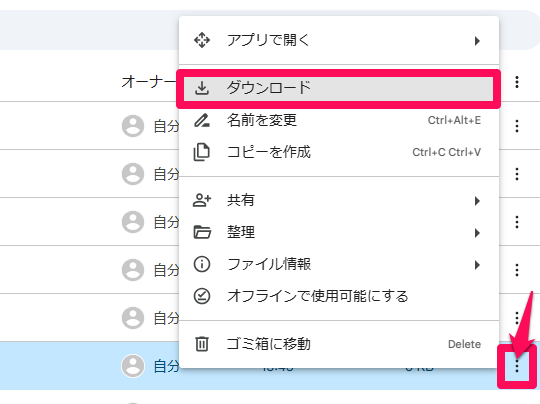This screenshot has height=404, width=540.
Task: Open the 整理 menu entry
Action: [339, 232]
